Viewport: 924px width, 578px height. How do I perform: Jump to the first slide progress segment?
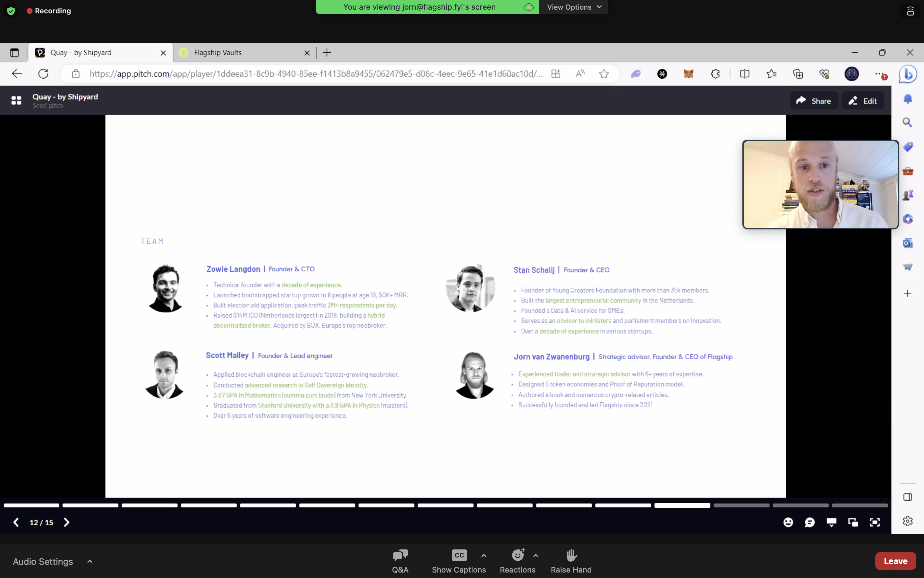(x=31, y=505)
